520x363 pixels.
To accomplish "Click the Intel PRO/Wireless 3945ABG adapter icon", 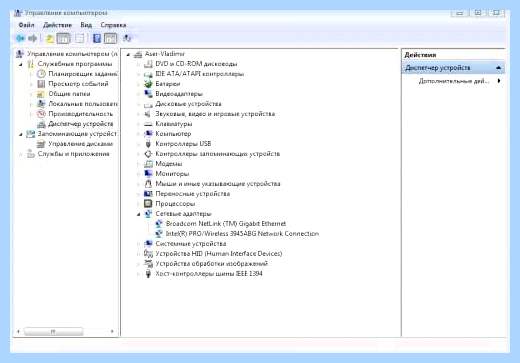I will pyautogui.click(x=159, y=234).
